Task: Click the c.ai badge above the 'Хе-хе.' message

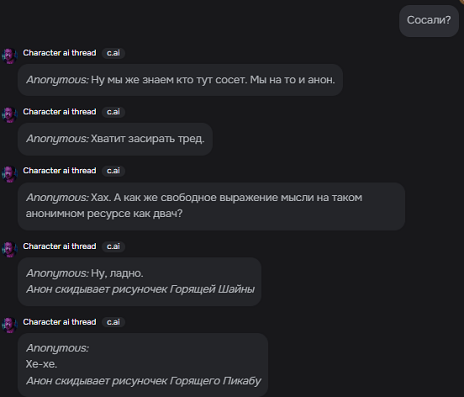Action: pyautogui.click(x=113, y=322)
